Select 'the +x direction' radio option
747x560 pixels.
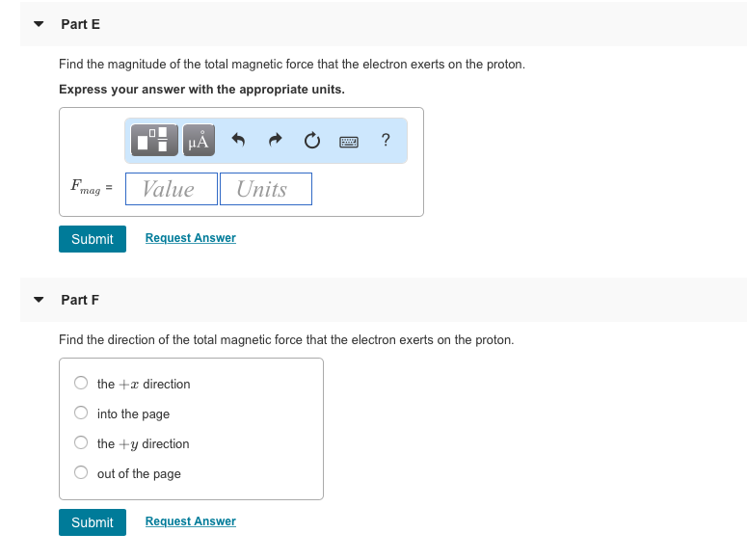pyautogui.click(x=83, y=384)
